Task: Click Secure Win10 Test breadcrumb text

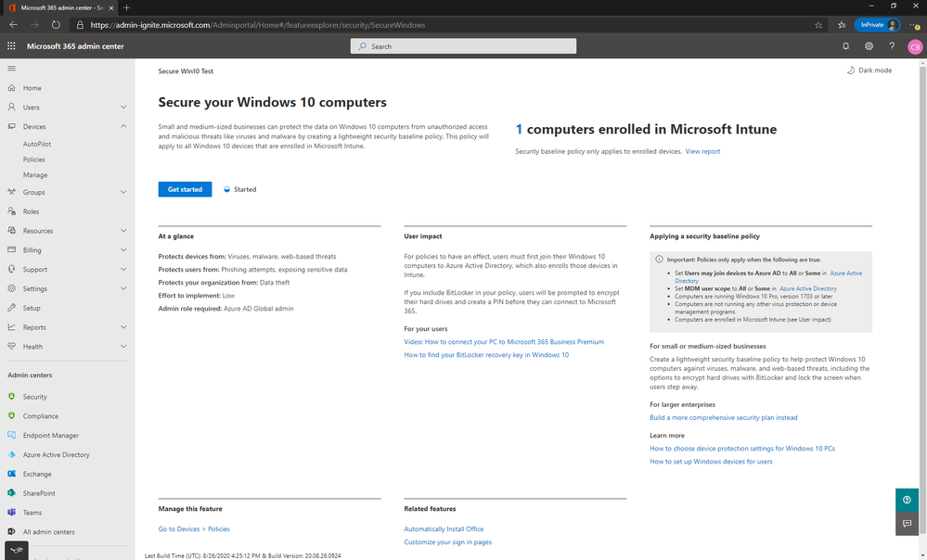Action: point(186,70)
